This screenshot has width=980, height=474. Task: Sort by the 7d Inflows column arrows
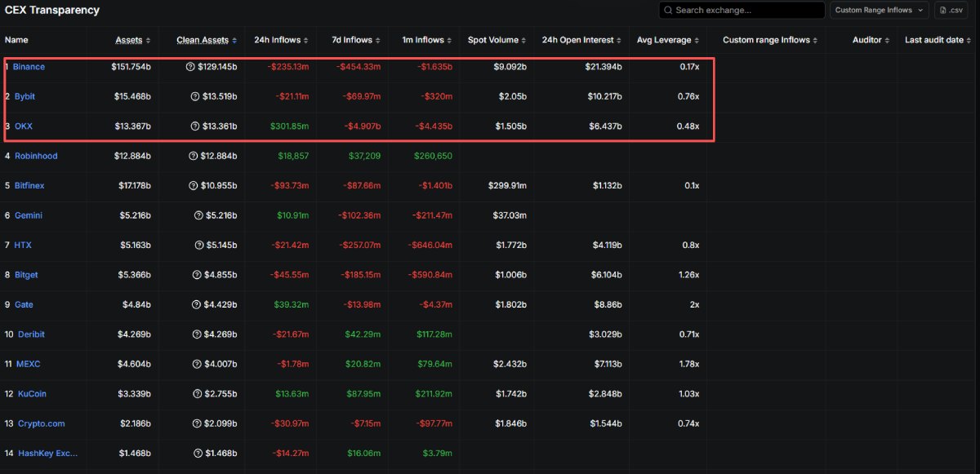(377, 40)
